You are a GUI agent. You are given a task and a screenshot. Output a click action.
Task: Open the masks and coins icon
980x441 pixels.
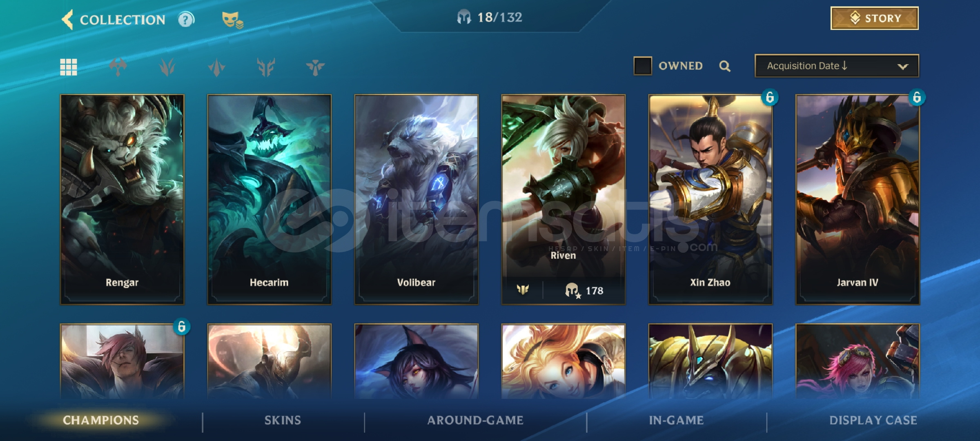(232, 20)
